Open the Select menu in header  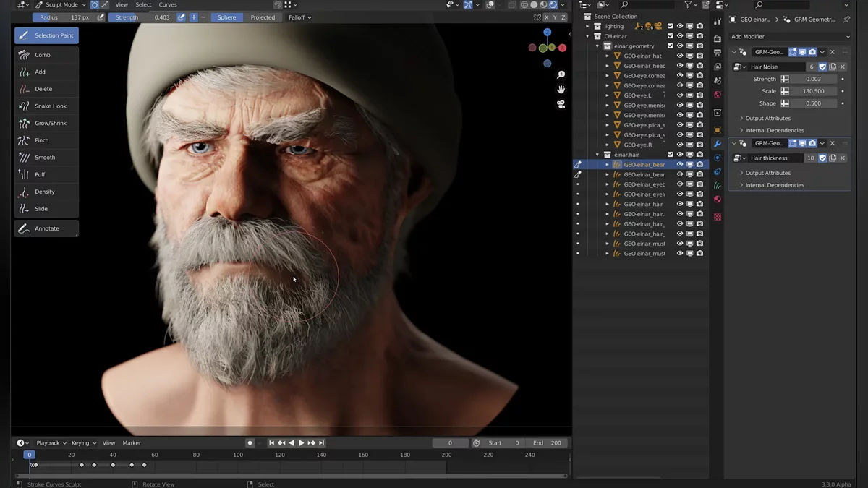[143, 5]
